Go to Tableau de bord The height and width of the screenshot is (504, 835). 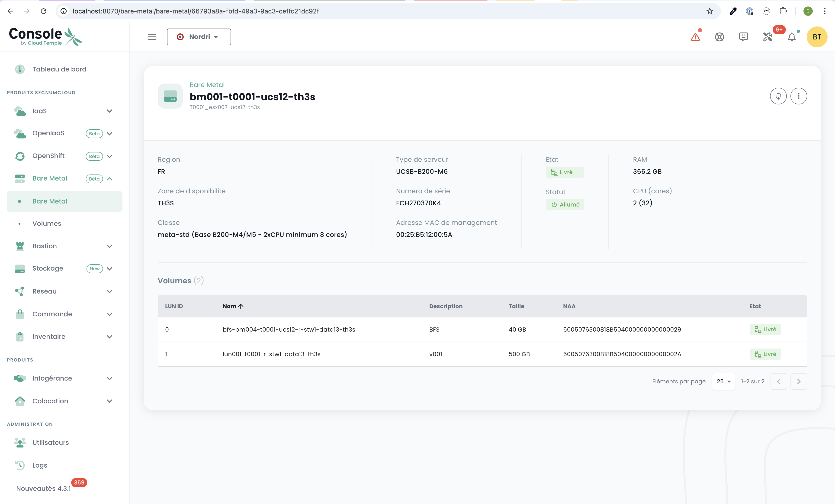(x=59, y=69)
